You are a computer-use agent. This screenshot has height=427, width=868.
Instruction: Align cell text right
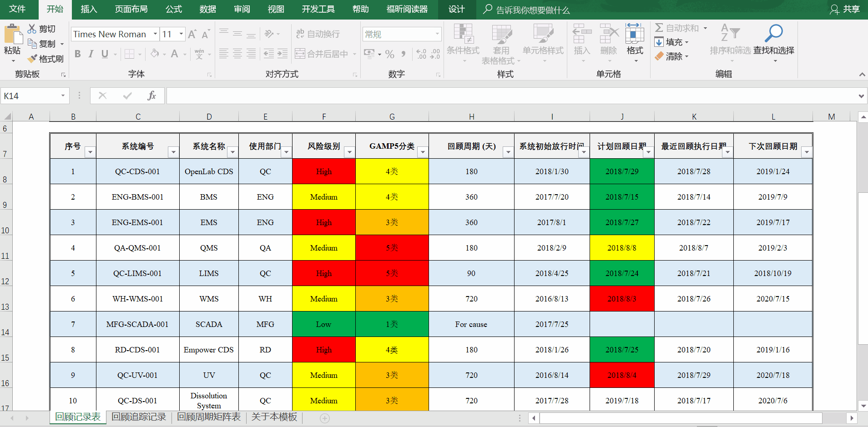pos(251,54)
